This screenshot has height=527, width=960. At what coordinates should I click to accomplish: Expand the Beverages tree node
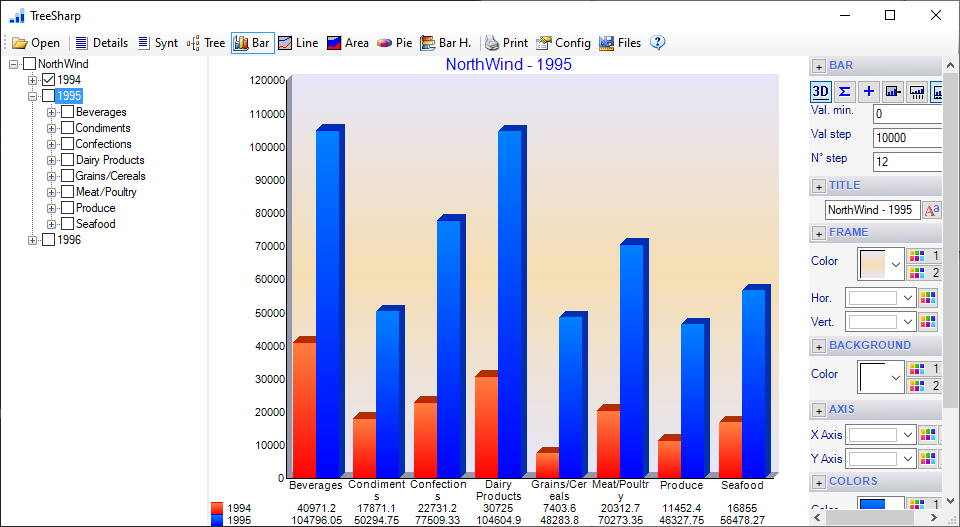(x=51, y=113)
